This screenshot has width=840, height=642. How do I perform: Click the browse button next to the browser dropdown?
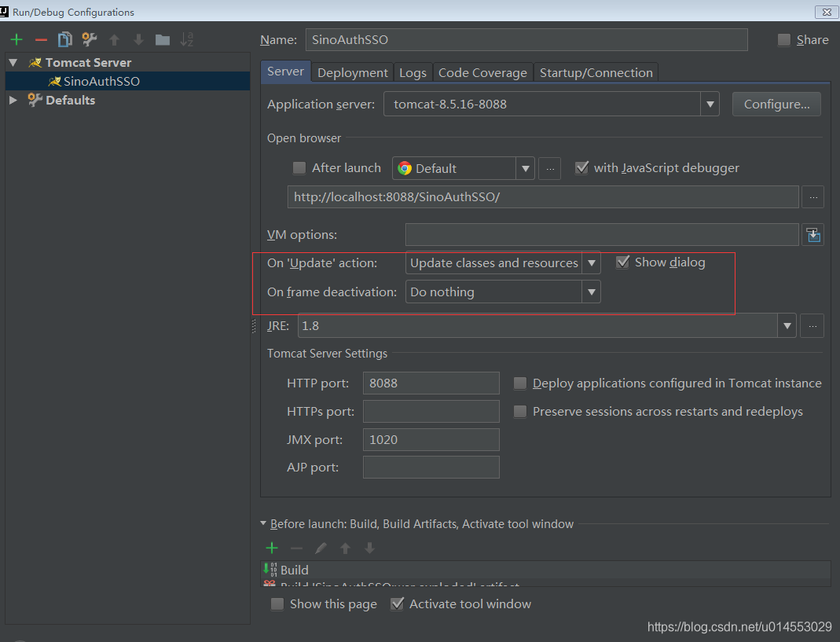point(549,168)
